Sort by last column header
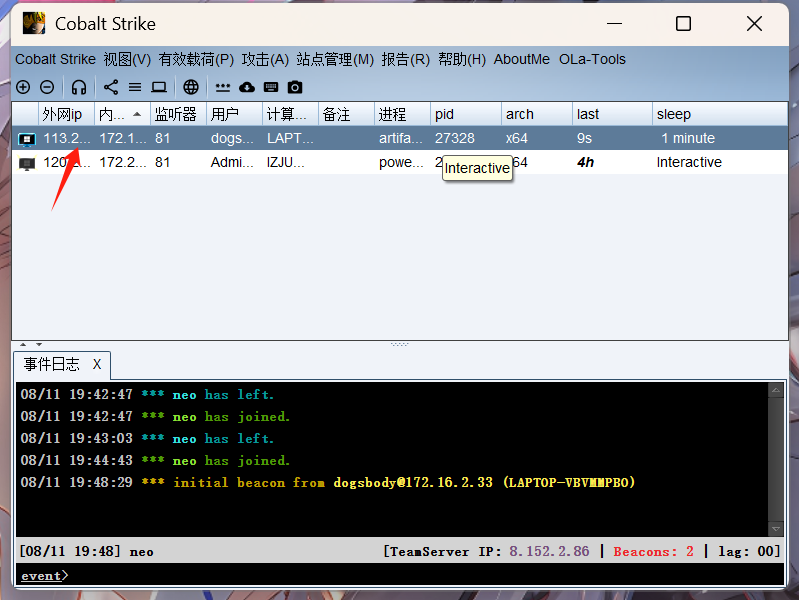Screen dimensions: 799x600 (612, 114)
